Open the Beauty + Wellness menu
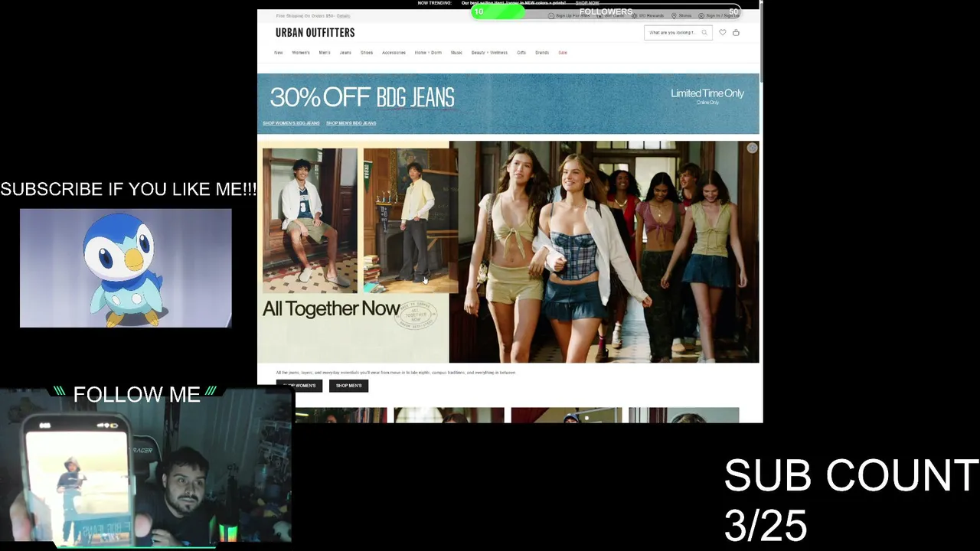 click(489, 53)
